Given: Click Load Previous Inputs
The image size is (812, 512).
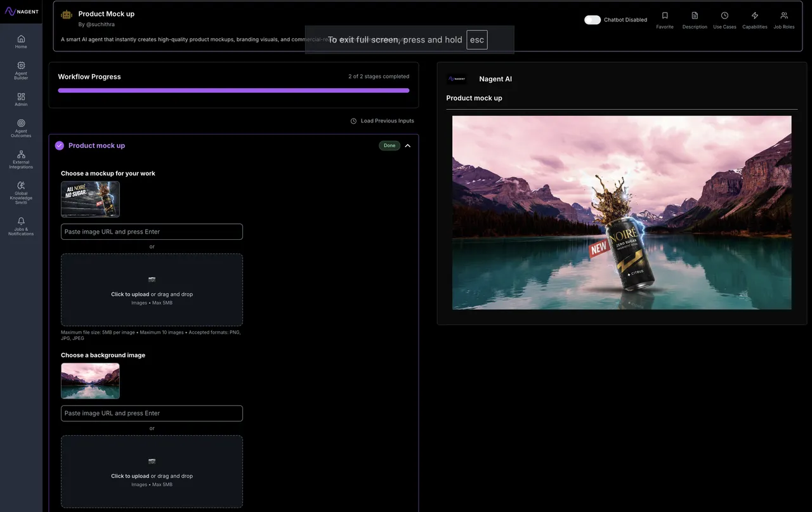Looking at the screenshot, I should click(x=382, y=121).
